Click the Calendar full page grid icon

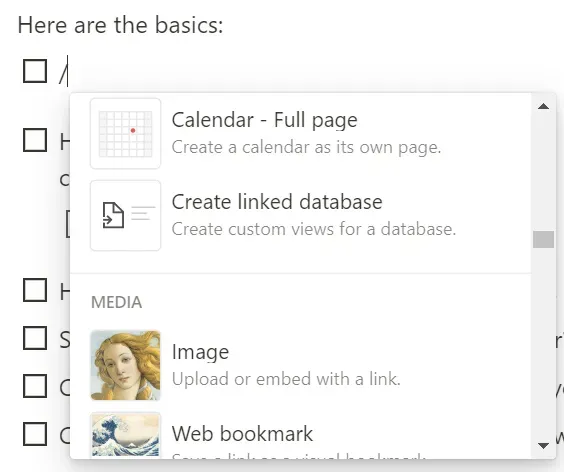pos(126,133)
